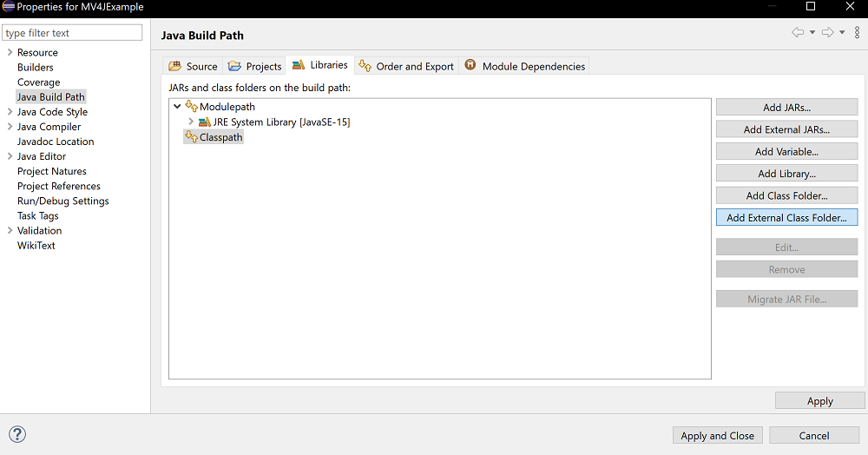Expand the Java Compiler category
This screenshot has width=868, height=455.
click(x=10, y=126)
